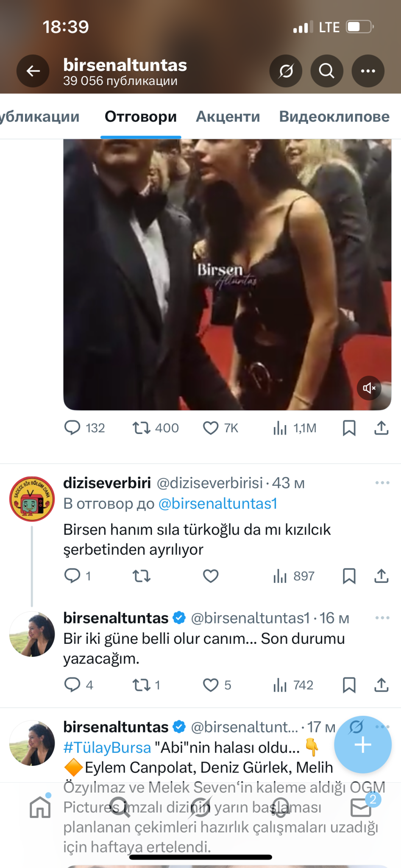Open profile header three-dot menu
Image resolution: width=401 pixels, height=868 pixels.
pos(368,71)
